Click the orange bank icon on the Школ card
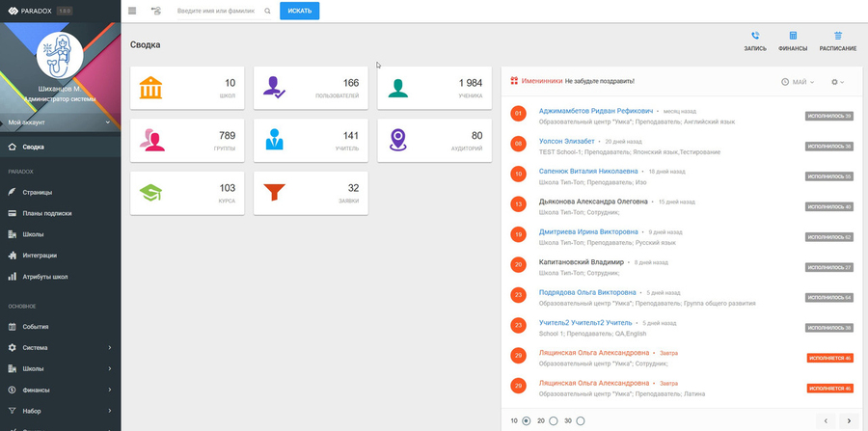This screenshot has width=868, height=431. (x=150, y=88)
